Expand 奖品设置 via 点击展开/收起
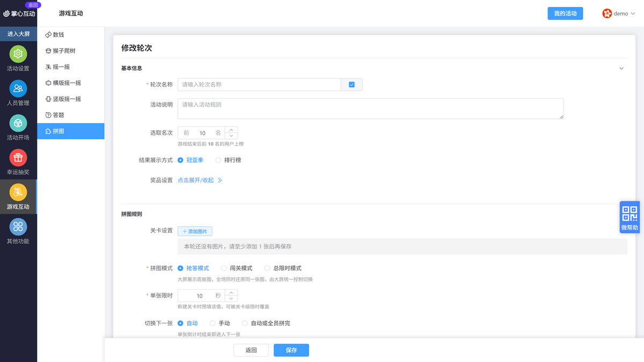The width and height of the screenshot is (644, 362). 196,180
